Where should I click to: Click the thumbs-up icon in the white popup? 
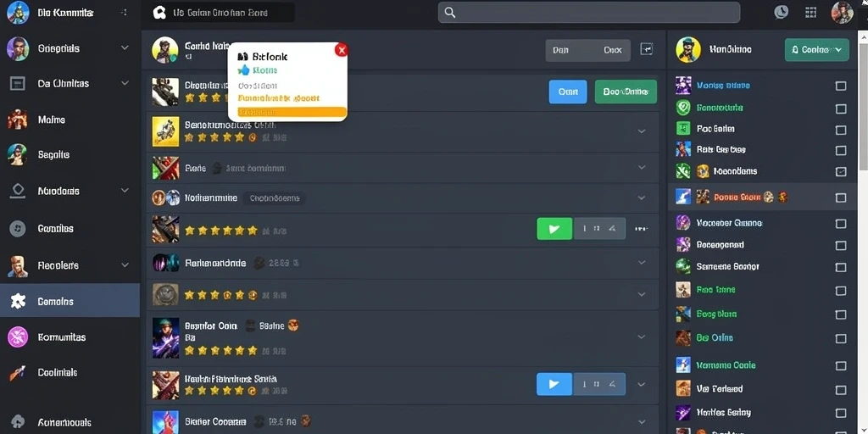[x=243, y=70]
